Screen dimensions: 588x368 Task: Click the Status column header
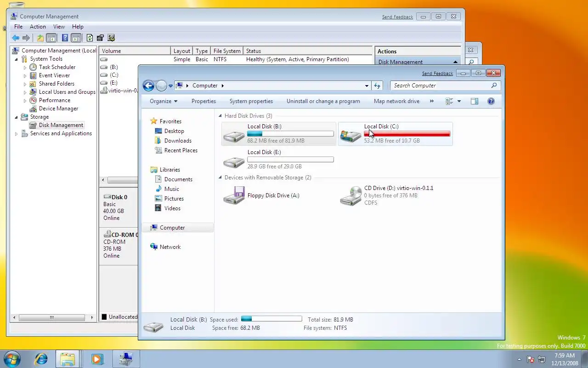(308, 51)
